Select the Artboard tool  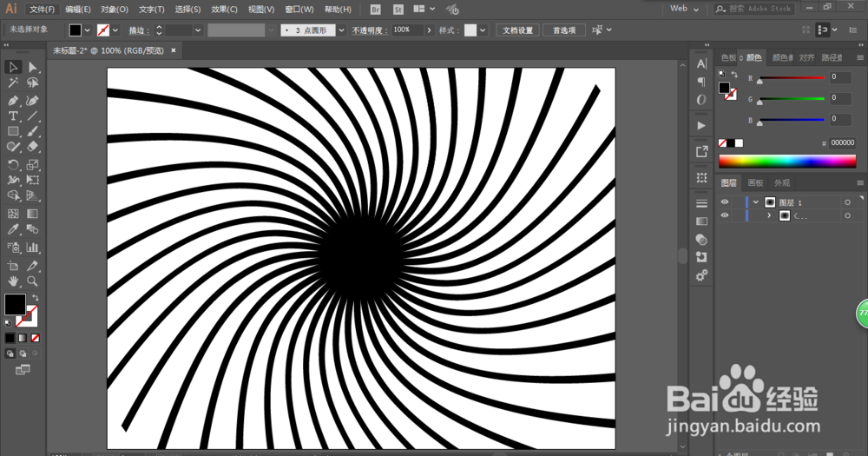[13, 266]
